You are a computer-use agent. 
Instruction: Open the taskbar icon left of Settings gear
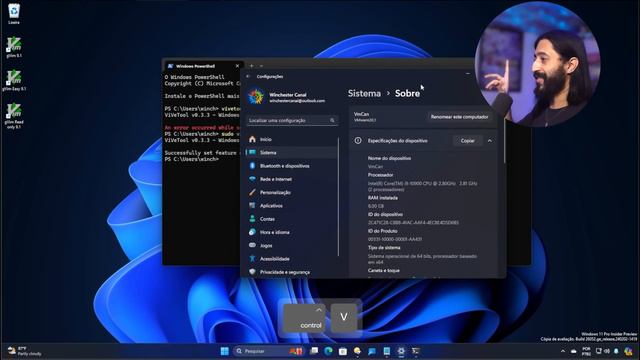point(387,351)
